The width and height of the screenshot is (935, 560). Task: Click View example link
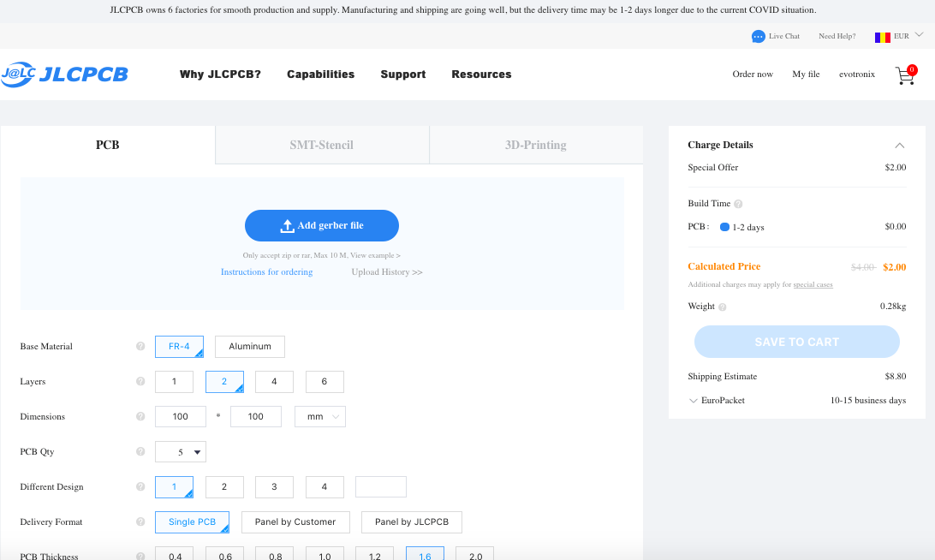pyautogui.click(x=375, y=255)
